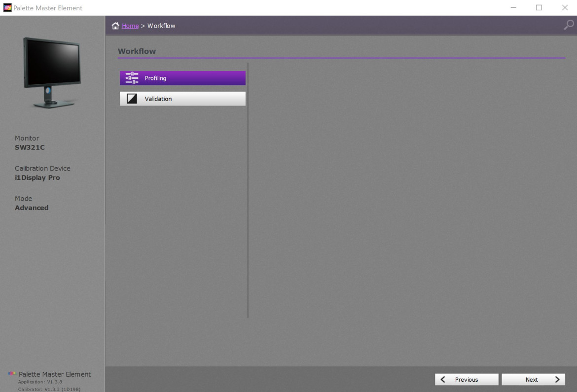Click the Palette Master Element footer logo
This screenshot has height=392, width=577.
click(x=12, y=374)
